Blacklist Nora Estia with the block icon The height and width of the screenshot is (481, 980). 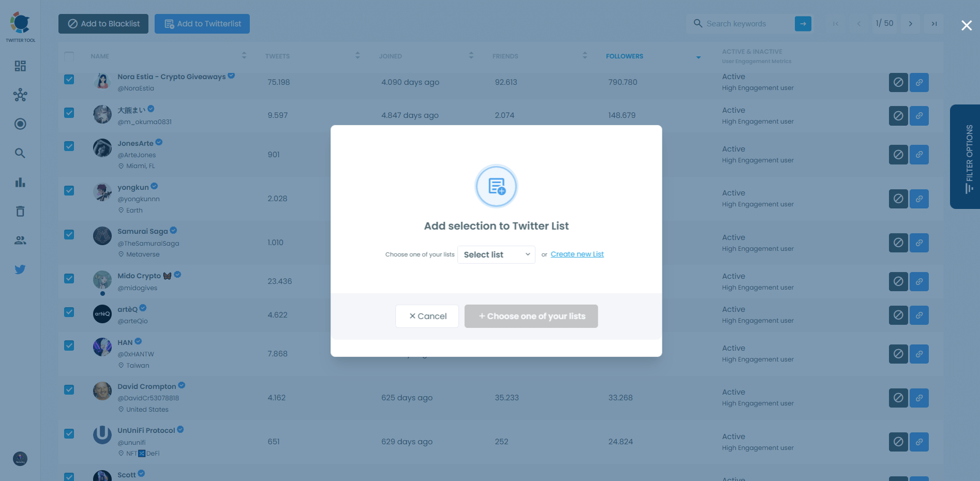tap(898, 82)
